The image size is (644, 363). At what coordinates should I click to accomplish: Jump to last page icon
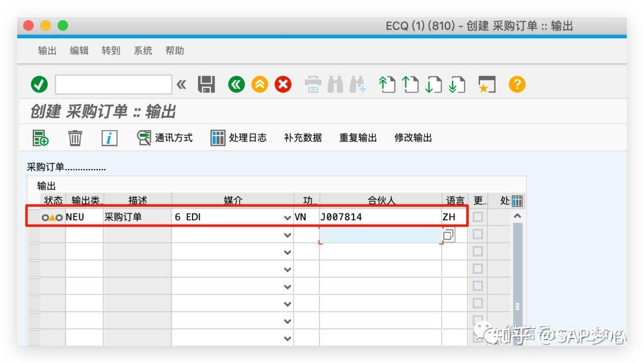point(457,85)
